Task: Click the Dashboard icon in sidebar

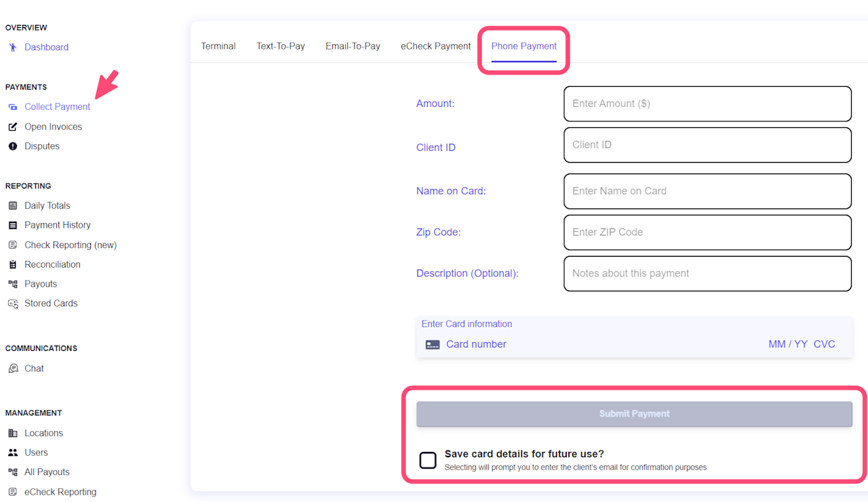Action: (x=13, y=47)
